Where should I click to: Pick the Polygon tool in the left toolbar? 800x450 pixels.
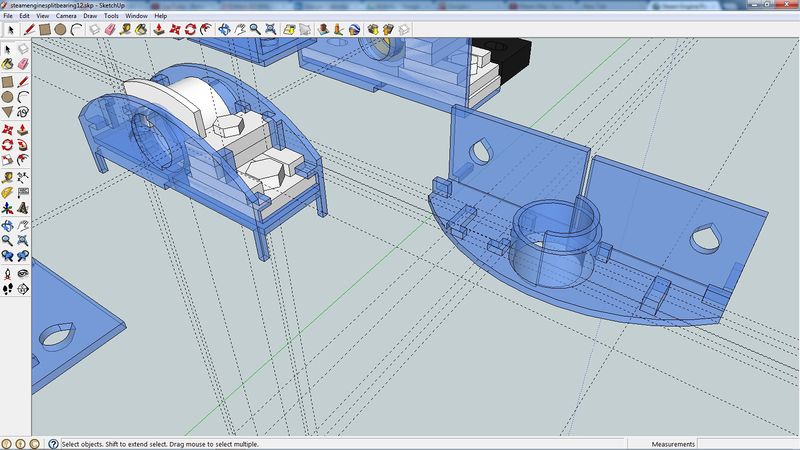tap(8, 113)
